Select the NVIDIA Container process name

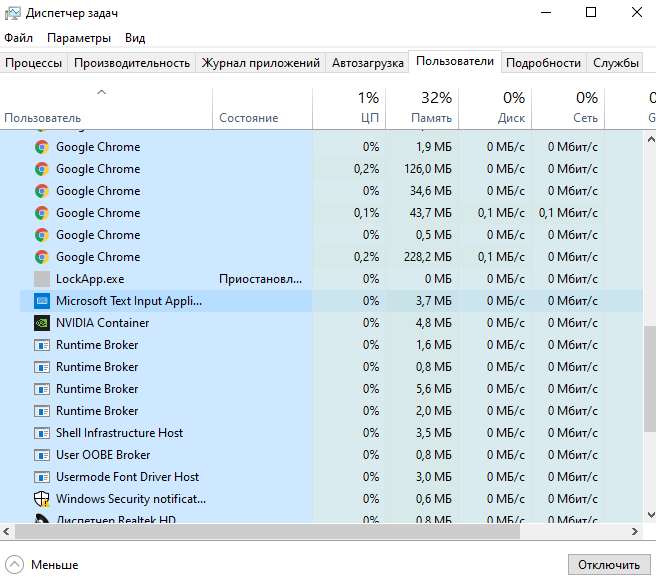tap(102, 323)
